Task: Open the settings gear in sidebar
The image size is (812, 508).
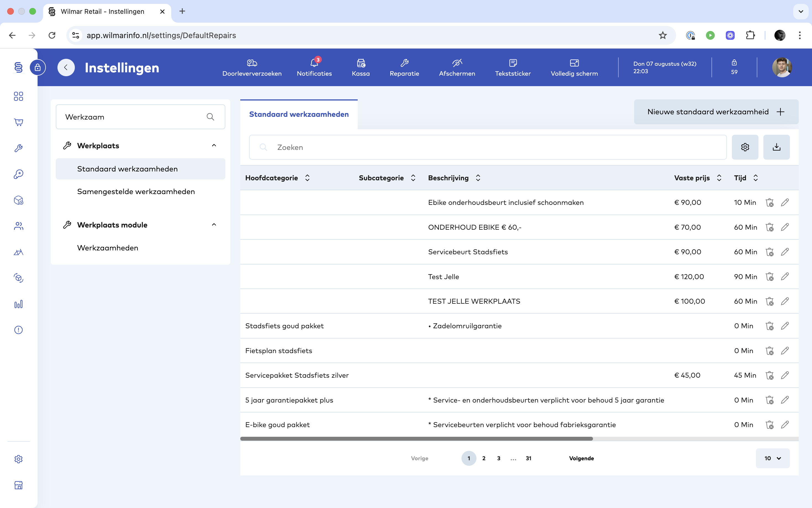Action: coord(19,459)
